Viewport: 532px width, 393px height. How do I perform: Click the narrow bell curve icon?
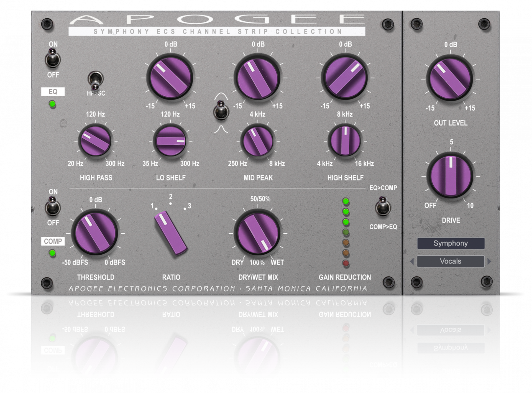click(221, 129)
